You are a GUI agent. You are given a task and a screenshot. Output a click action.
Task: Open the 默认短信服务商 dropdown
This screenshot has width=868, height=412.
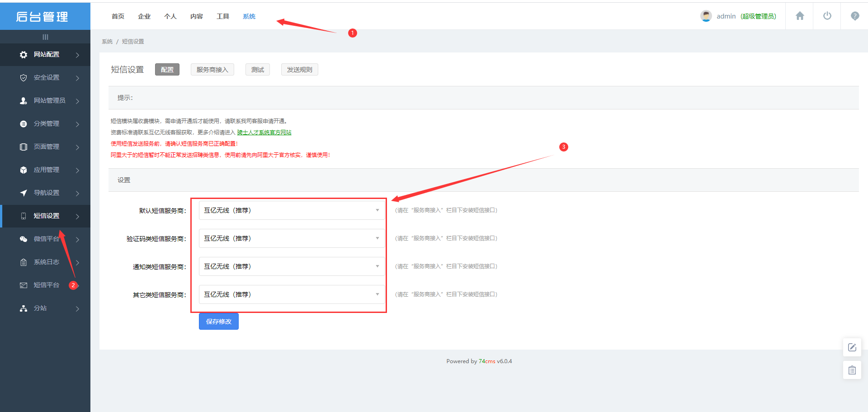[292, 210]
